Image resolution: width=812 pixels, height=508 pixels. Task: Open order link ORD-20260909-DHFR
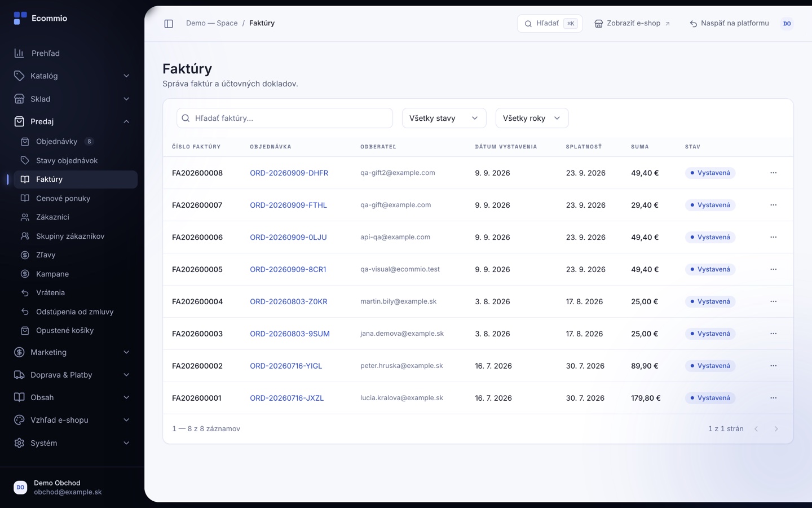[x=289, y=173]
